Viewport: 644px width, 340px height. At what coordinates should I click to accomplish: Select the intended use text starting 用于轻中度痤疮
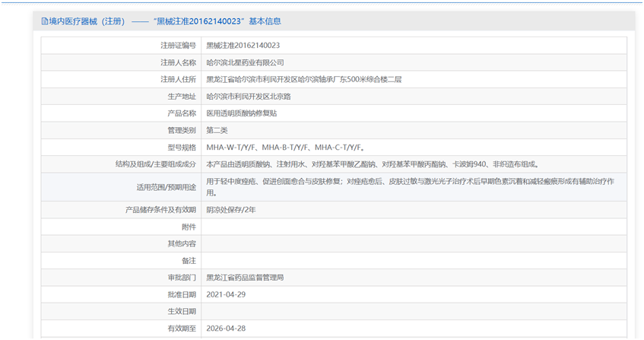pos(411,187)
